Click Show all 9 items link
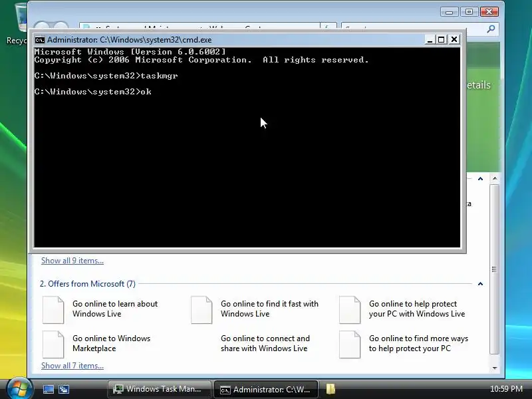Viewport: 532px width, 399px height. coord(72,261)
